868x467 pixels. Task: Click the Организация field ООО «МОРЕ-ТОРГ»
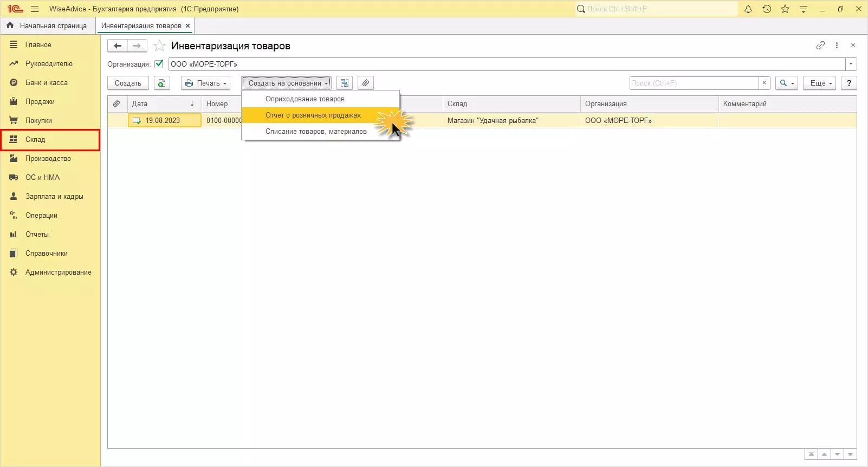point(507,64)
